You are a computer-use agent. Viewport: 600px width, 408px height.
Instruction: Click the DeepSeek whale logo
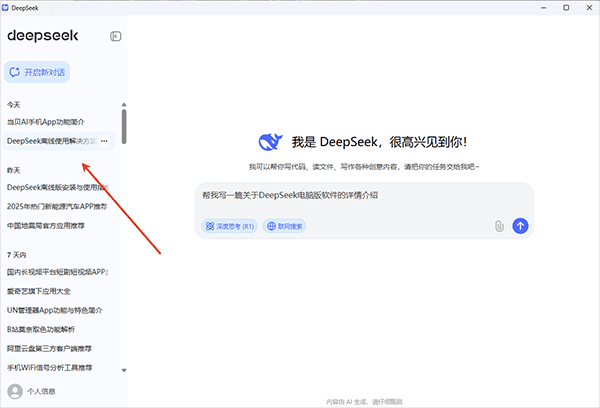click(x=270, y=142)
